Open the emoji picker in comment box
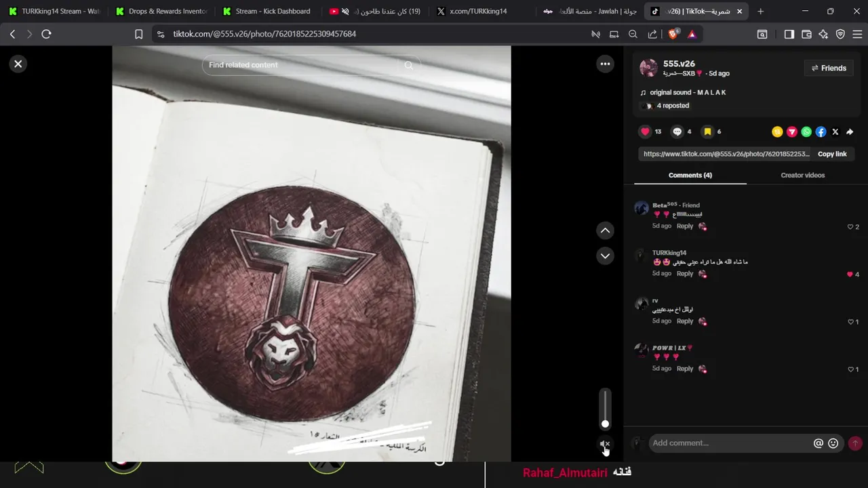The height and width of the screenshot is (488, 868). (x=833, y=443)
